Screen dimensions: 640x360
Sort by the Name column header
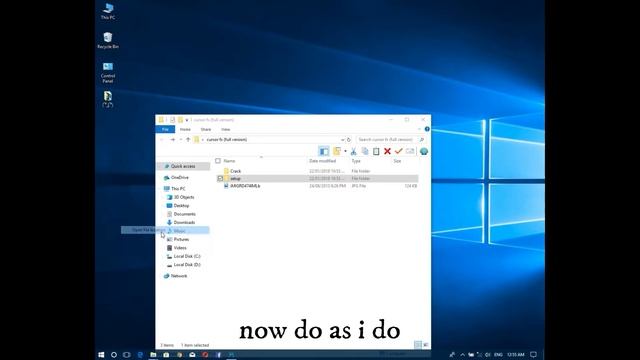[x=229, y=161]
